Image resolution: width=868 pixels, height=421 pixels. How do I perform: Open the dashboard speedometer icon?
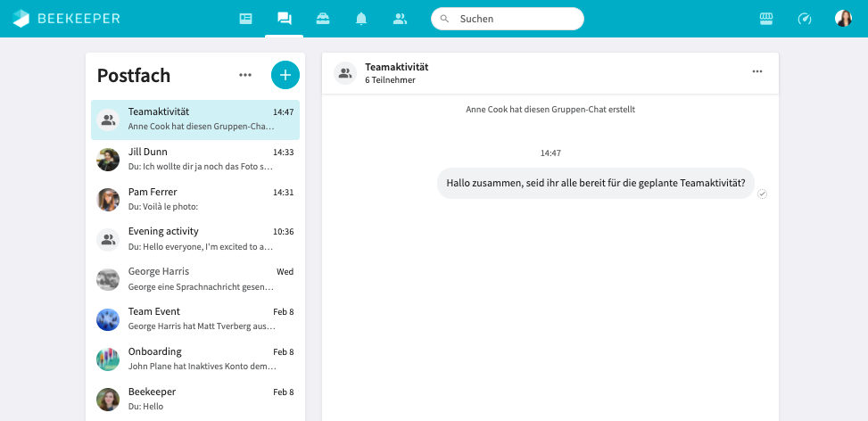[805, 19]
